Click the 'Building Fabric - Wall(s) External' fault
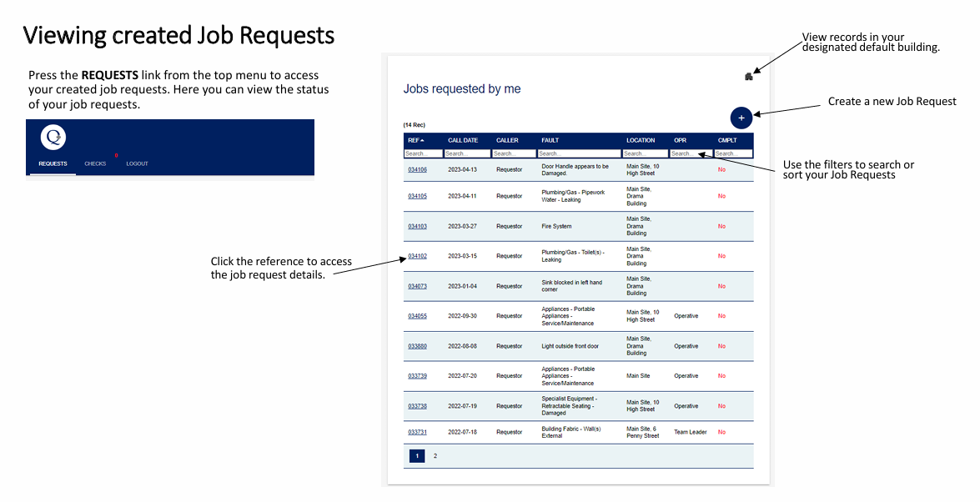The height and width of the screenshot is (502, 980). point(571,433)
